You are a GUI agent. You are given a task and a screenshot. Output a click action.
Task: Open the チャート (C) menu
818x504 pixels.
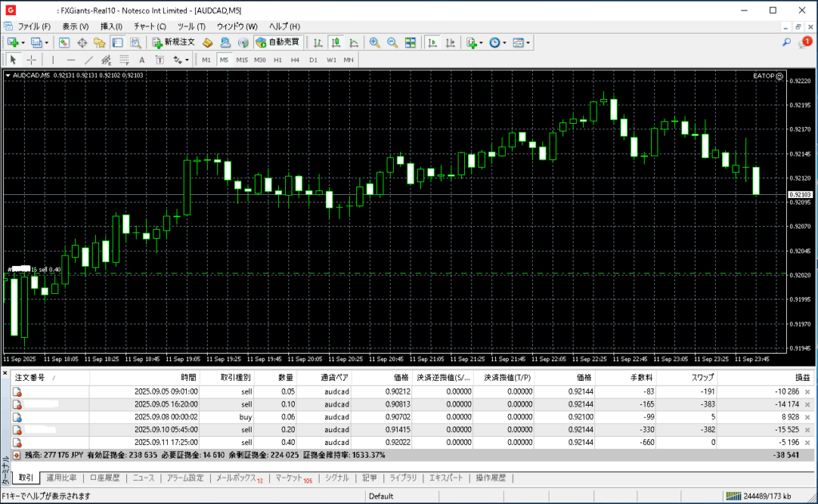click(149, 26)
